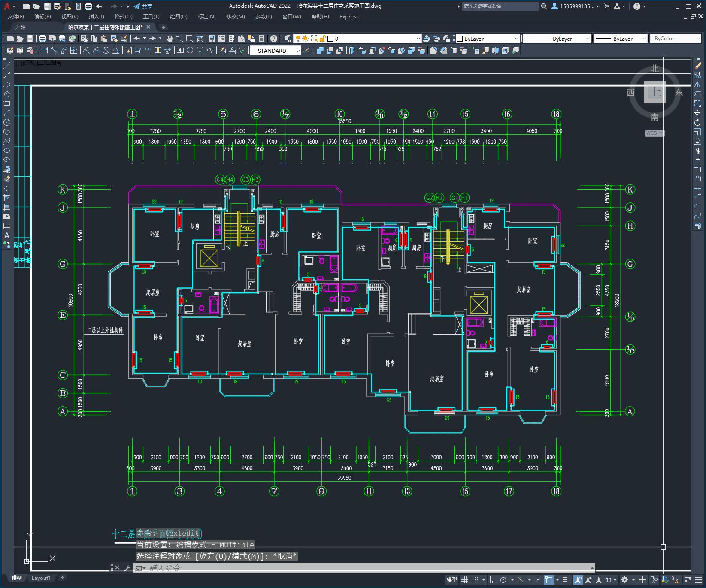Add new drawing tab with plus
The image size is (706, 588).
(163, 27)
